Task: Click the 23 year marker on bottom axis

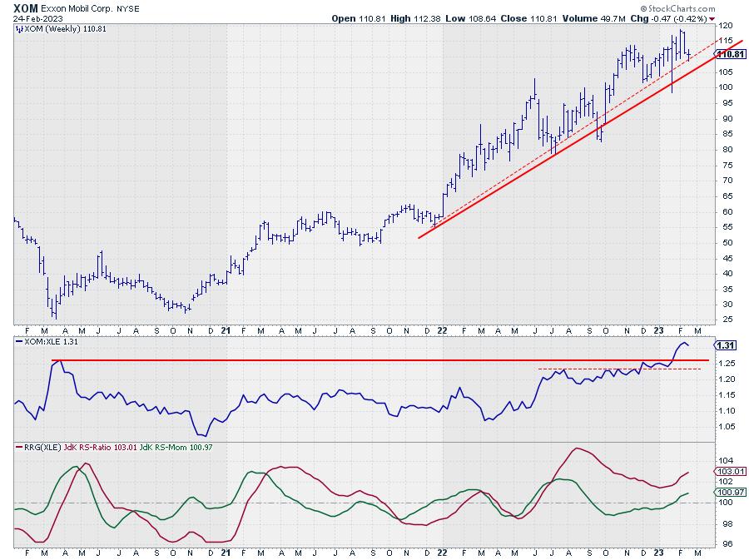Action: [659, 553]
